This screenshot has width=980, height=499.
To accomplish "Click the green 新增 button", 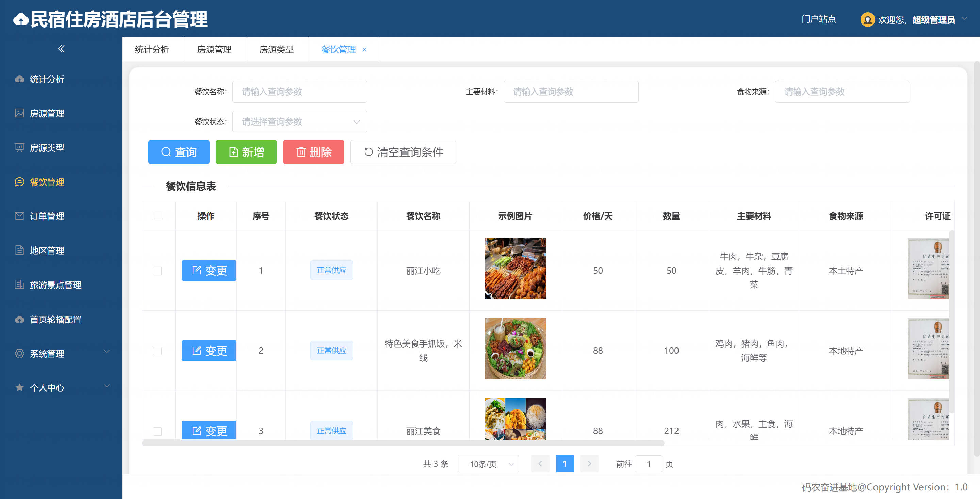I will 246,152.
